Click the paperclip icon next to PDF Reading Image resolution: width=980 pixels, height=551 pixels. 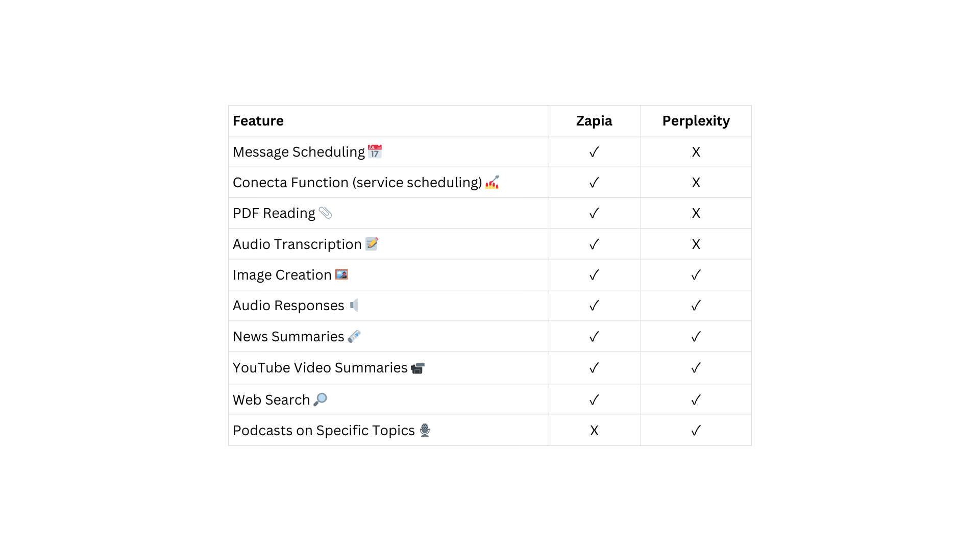pyautogui.click(x=325, y=213)
